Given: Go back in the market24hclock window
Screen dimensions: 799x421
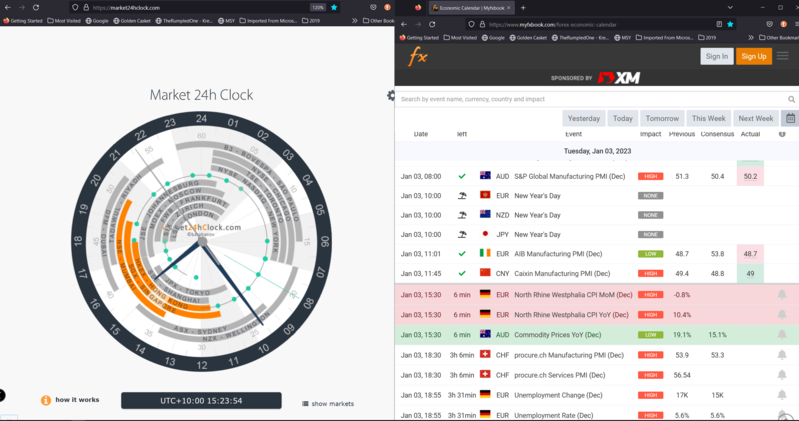Looking at the screenshot, I should pos(8,8).
